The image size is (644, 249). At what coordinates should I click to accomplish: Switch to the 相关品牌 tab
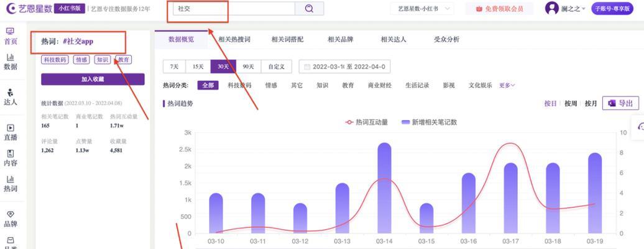(340, 40)
